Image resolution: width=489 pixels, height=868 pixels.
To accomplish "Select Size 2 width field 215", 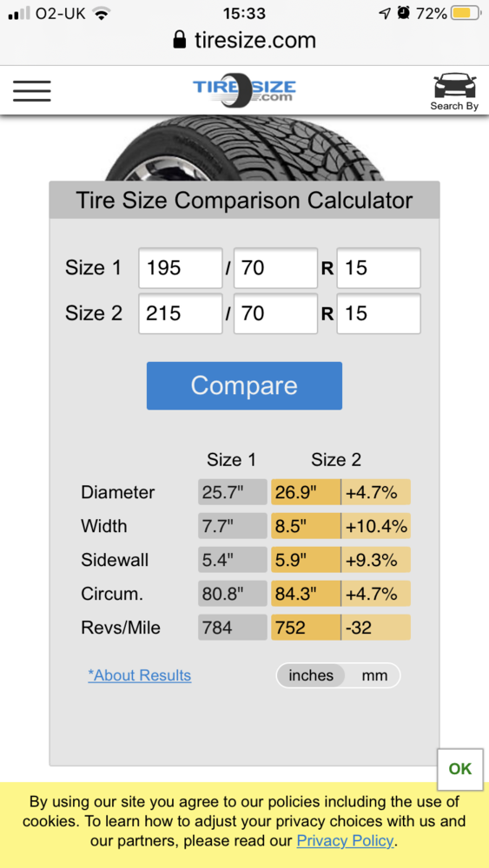I will pos(181,314).
